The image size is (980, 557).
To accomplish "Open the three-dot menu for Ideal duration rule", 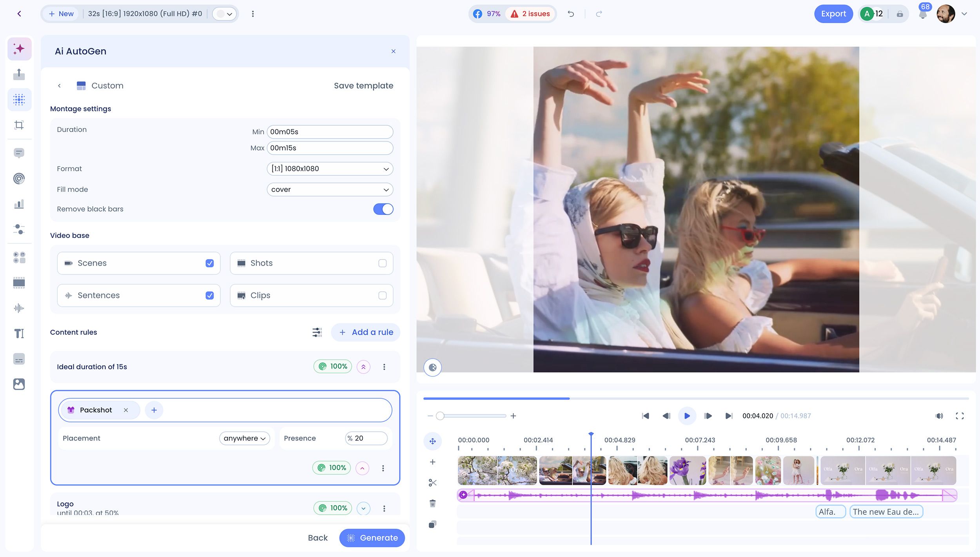I will [384, 367].
